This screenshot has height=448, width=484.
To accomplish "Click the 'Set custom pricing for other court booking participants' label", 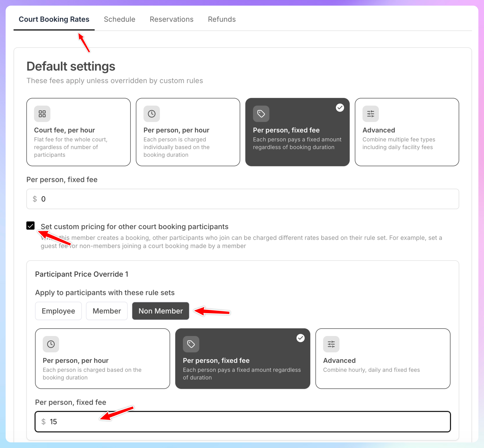I will [135, 227].
